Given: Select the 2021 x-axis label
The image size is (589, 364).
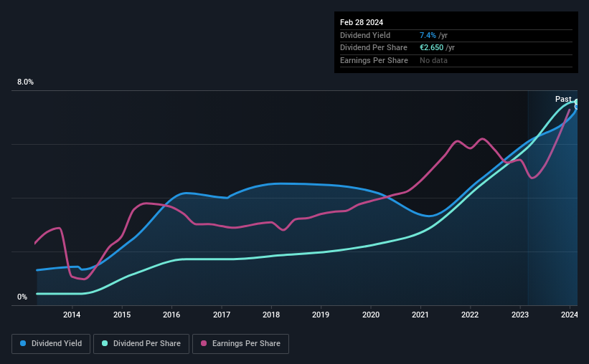Looking at the screenshot, I should (420, 315).
